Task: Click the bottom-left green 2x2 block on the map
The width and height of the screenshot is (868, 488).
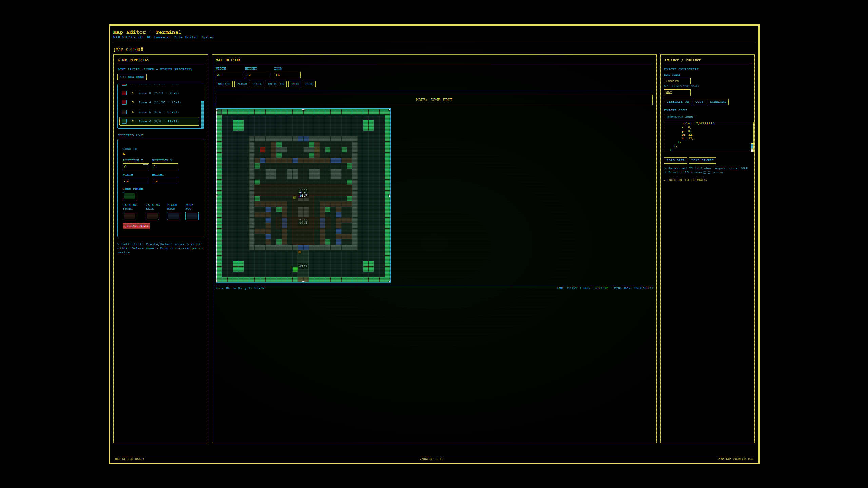Action: [x=238, y=266]
